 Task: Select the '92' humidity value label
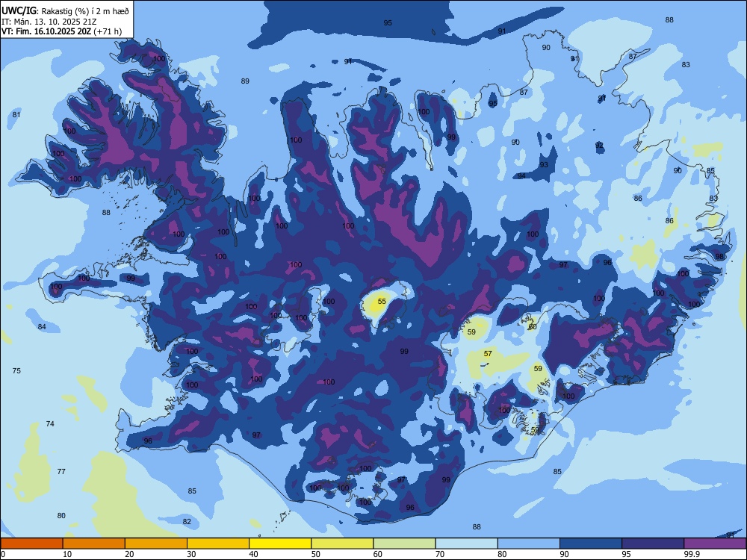coord(599,146)
